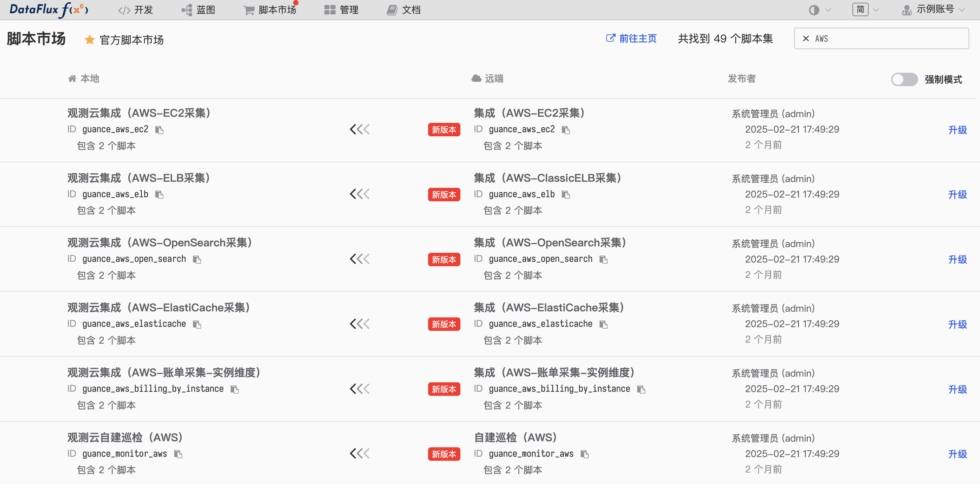Click 升级 for AWS-ElastiCache采集
This screenshot has width=980, height=484.
click(x=957, y=324)
